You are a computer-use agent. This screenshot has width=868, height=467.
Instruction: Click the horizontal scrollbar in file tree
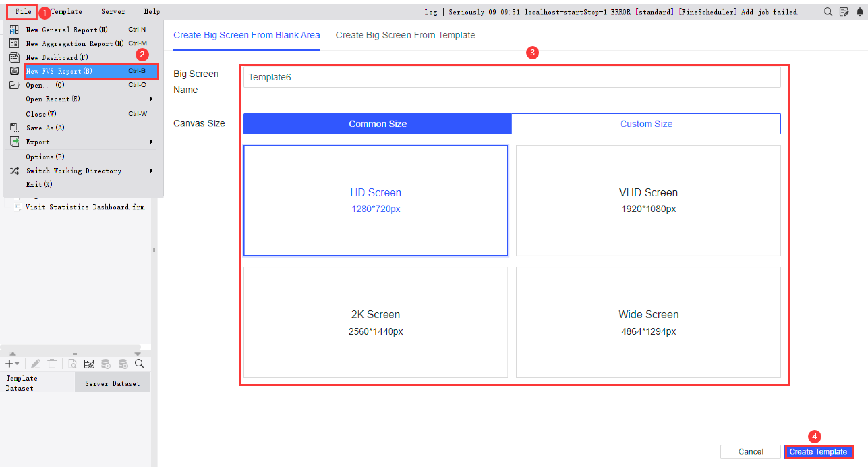point(70,347)
